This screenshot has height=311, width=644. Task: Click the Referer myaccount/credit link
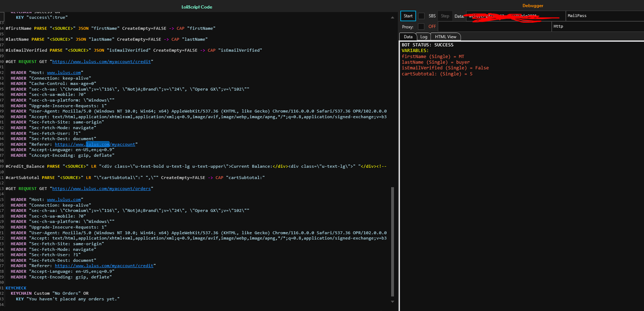click(105, 266)
